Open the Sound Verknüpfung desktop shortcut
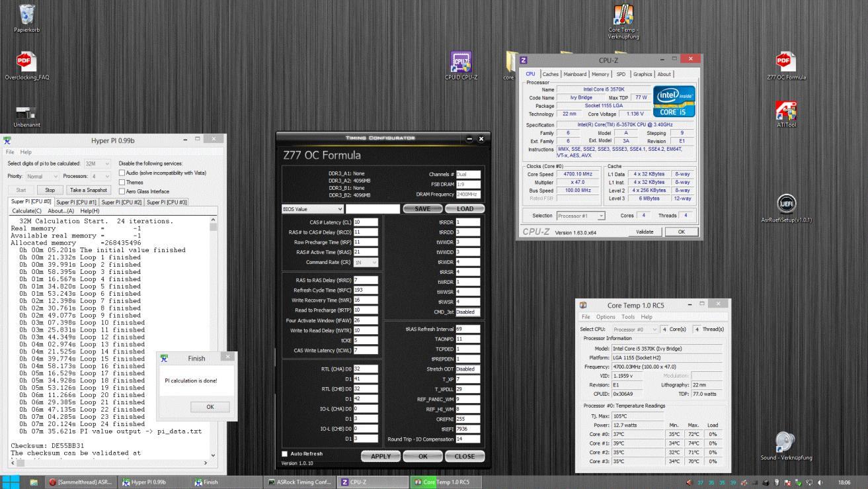The image size is (868, 489). [x=785, y=441]
